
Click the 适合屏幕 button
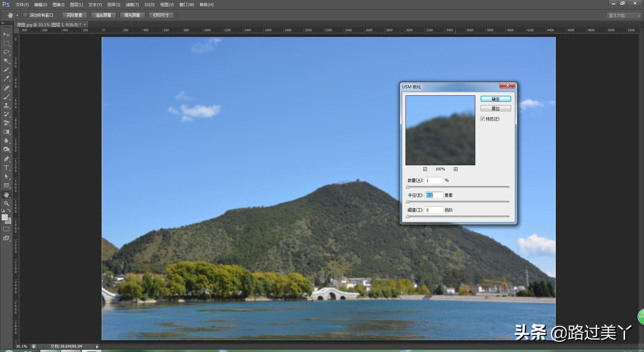click(x=103, y=15)
